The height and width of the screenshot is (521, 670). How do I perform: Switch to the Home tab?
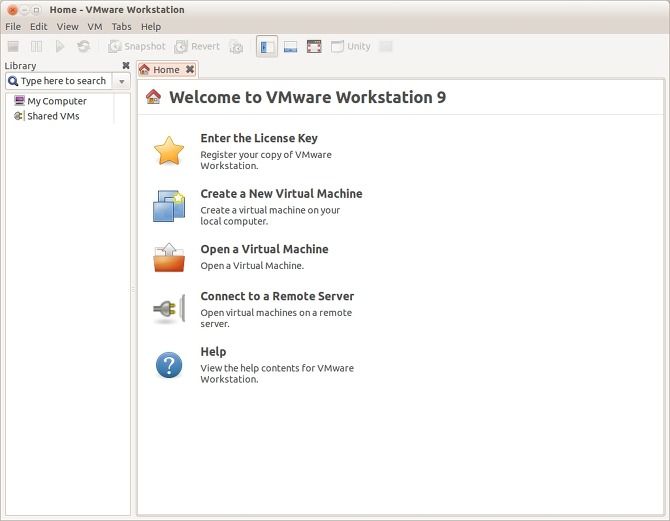[x=166, y=70]
